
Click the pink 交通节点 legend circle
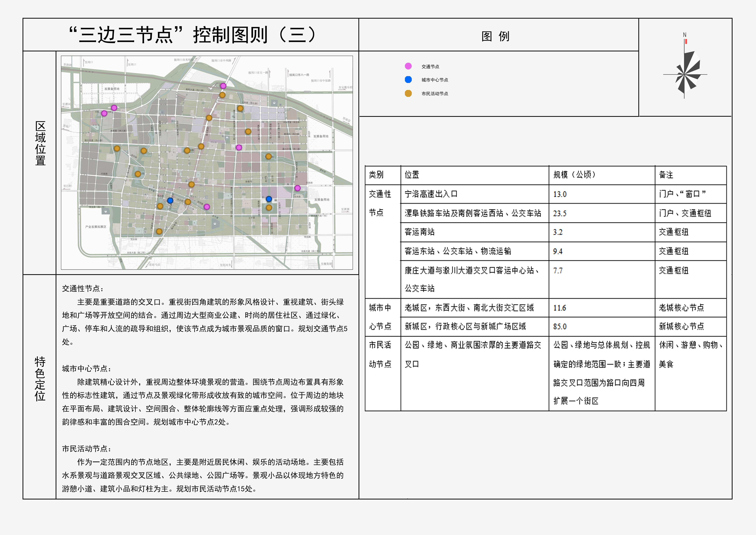(408, 66)
